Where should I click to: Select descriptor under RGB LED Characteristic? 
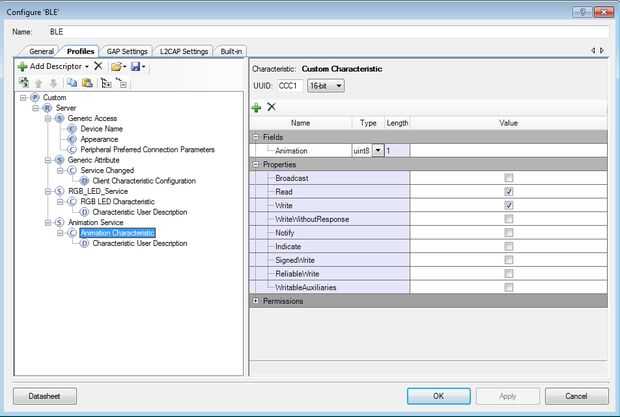coord(140,212)
